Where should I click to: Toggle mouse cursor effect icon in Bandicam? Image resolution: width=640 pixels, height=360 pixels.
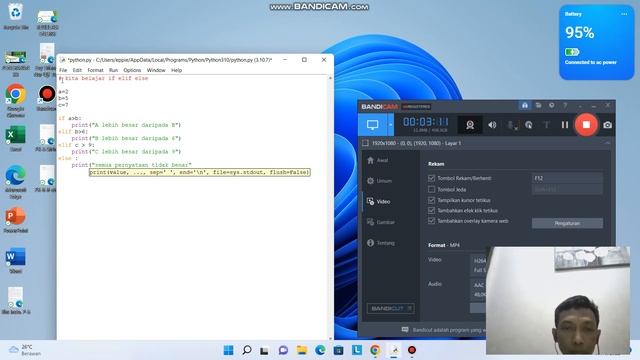(529, 125)
